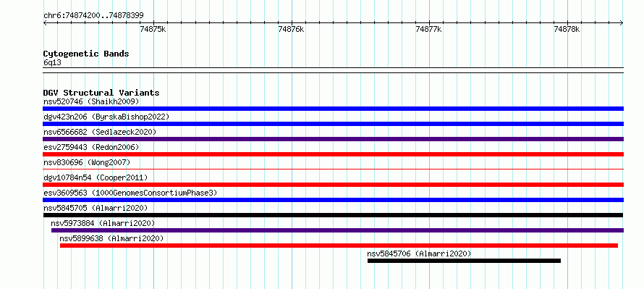Select the red bar for esv2759443
644x289 pixels.
333,154
